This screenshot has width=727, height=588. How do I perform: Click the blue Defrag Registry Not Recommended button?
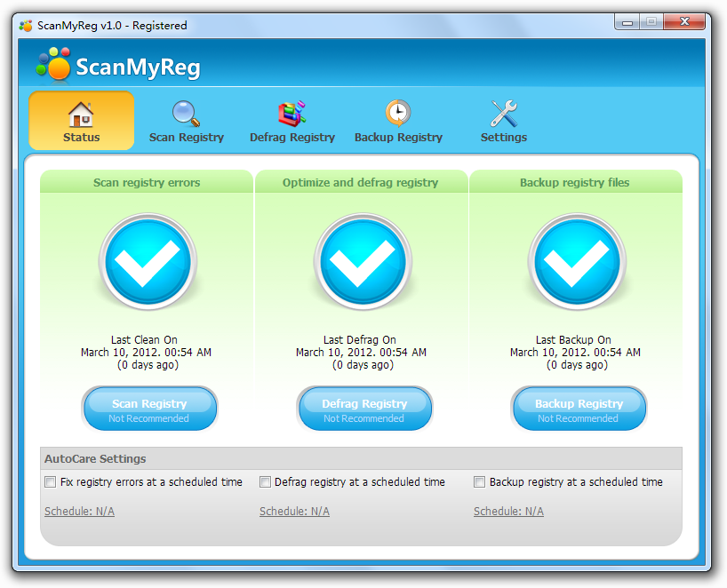coord(364,409)
